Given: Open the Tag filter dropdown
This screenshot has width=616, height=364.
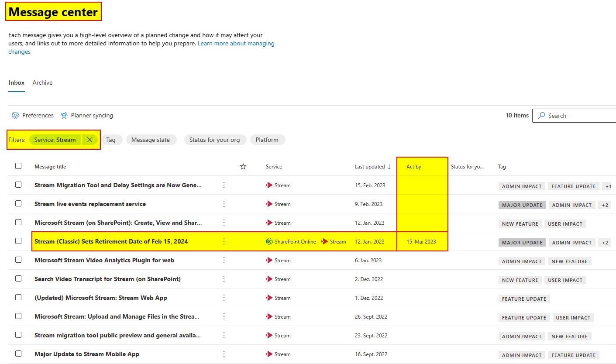Looking at the screenshot, I should 111,140.
